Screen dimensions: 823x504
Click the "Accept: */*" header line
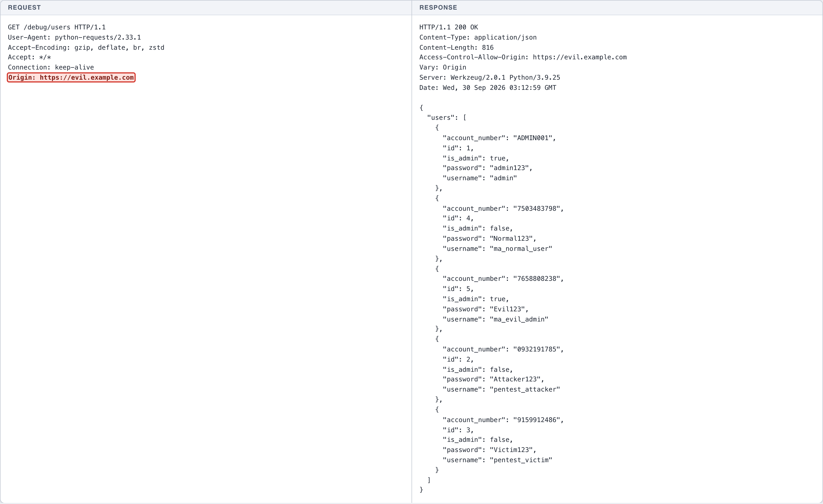[x=29, y=57]
